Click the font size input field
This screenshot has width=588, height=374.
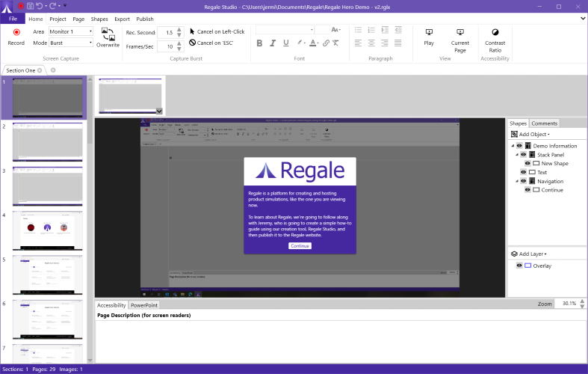[322, 30]
